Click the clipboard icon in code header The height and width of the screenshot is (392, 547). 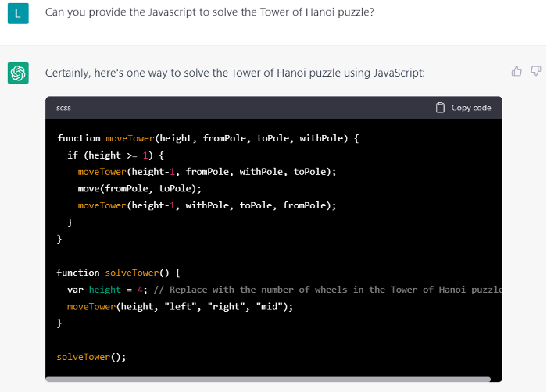[x=441, y=108]
